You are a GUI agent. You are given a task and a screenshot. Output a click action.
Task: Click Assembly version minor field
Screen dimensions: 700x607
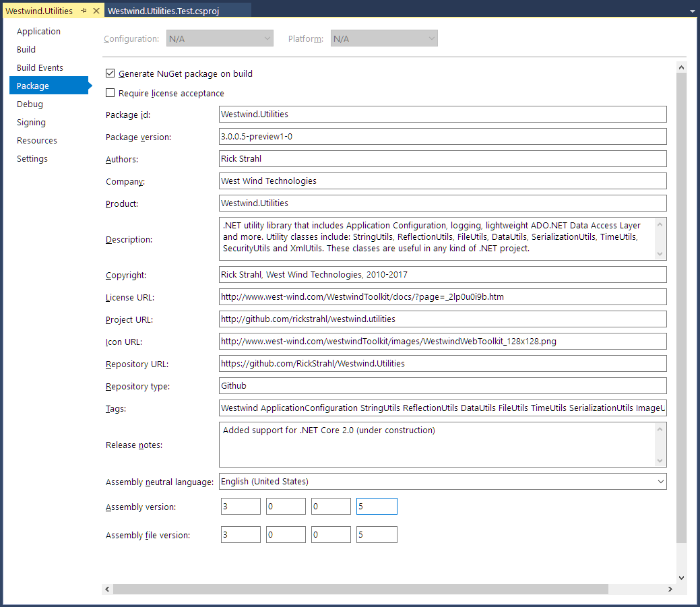coord(286,507)
